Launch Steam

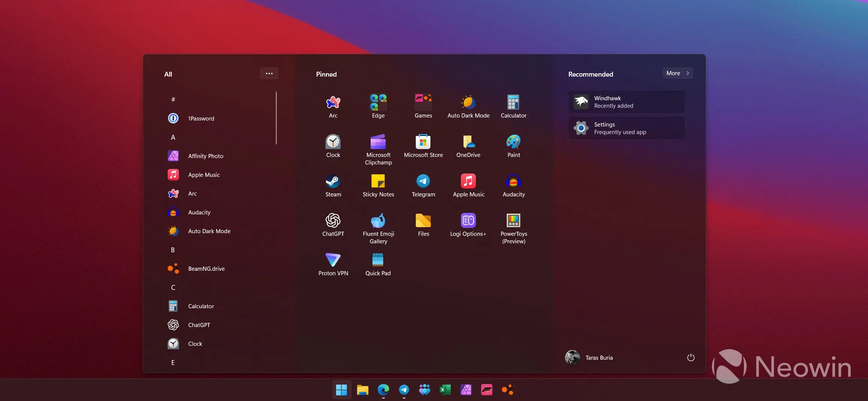coord(333,185)
